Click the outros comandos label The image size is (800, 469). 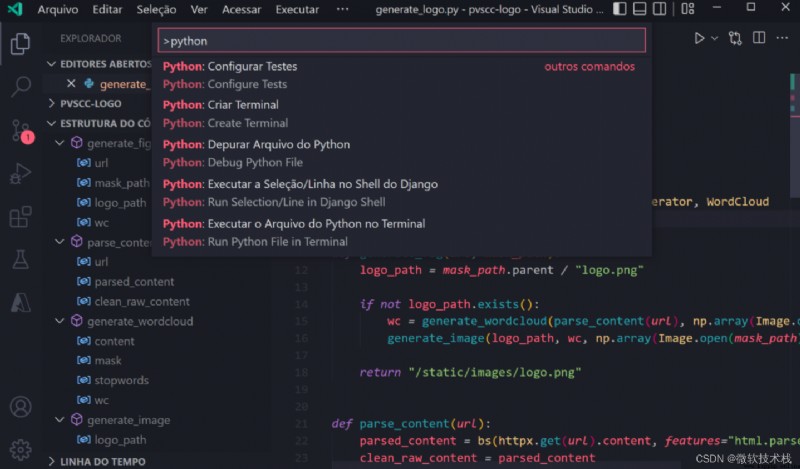pos(589,66)
